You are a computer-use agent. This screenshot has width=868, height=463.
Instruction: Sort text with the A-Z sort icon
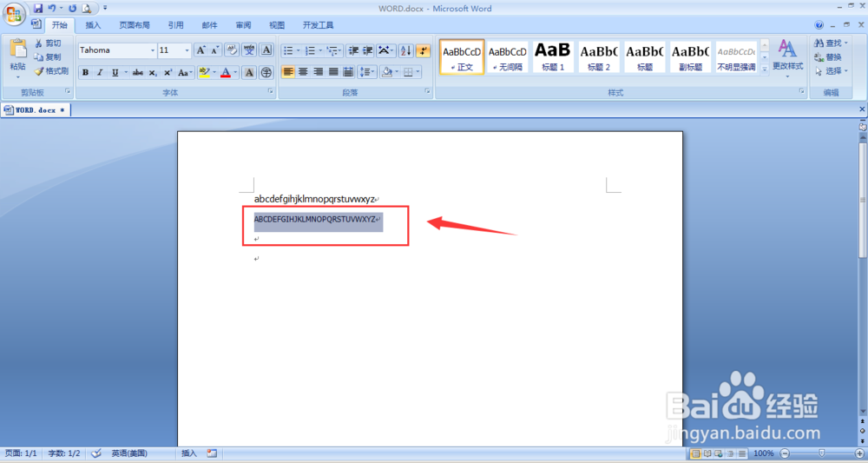[405, 50]
